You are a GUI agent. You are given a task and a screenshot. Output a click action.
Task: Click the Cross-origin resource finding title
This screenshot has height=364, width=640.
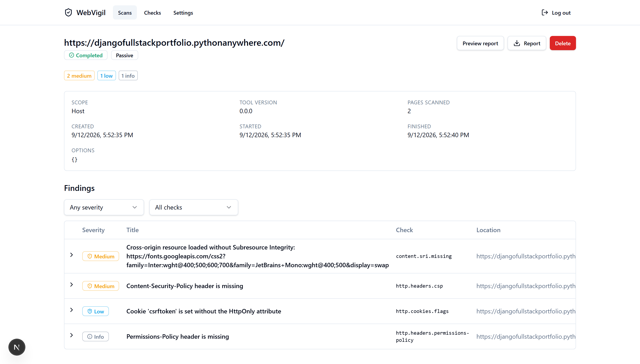[257, 256]
